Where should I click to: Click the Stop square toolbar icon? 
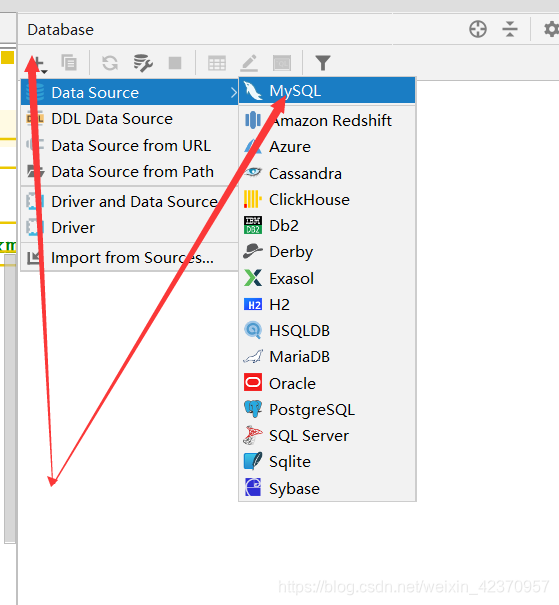click(x=175, y=63)
